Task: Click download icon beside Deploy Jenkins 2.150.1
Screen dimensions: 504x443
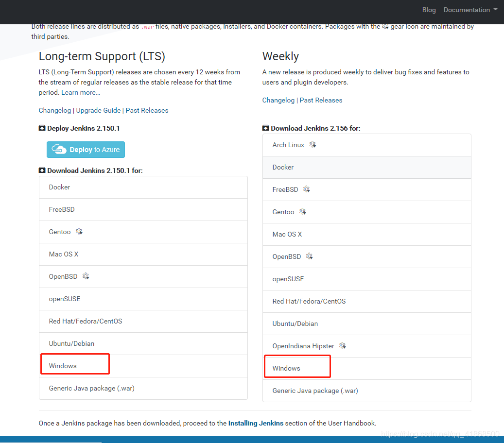Action: coord(42,128)
